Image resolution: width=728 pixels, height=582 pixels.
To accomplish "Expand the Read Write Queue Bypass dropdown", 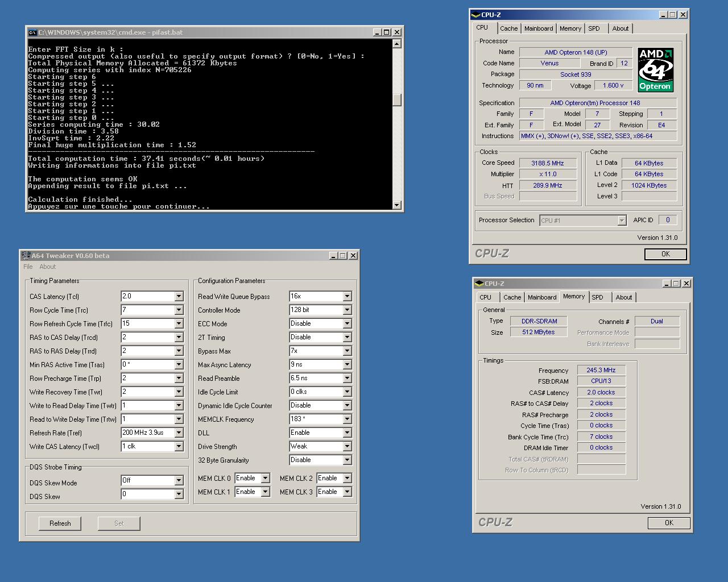I will coord(347,296).
